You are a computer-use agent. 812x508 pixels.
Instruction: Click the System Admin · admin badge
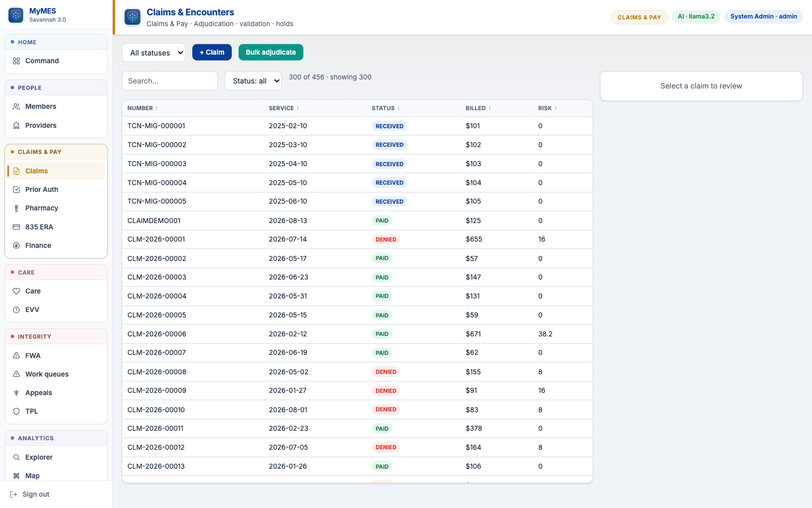pyautogui.click(x=764, y=17)
